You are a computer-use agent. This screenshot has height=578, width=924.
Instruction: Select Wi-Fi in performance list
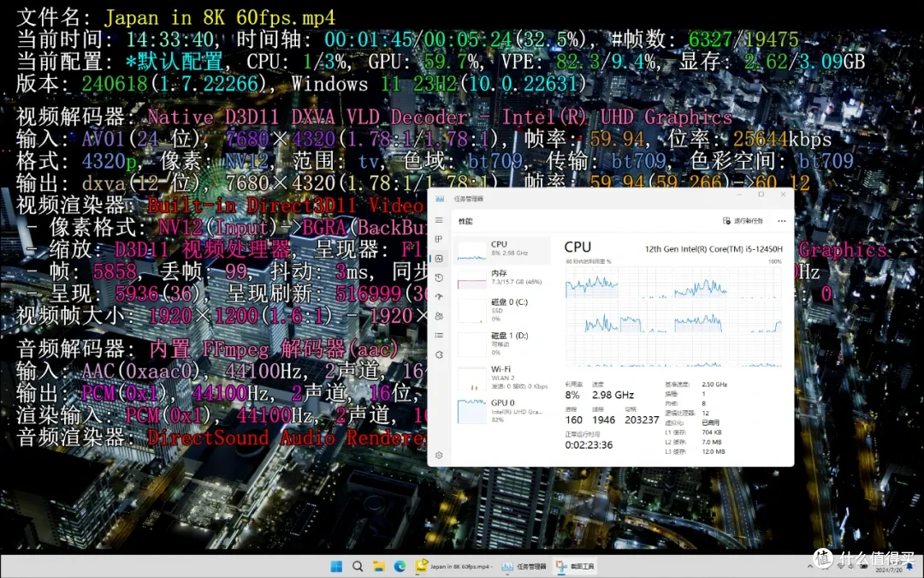[x=503, y=378]
